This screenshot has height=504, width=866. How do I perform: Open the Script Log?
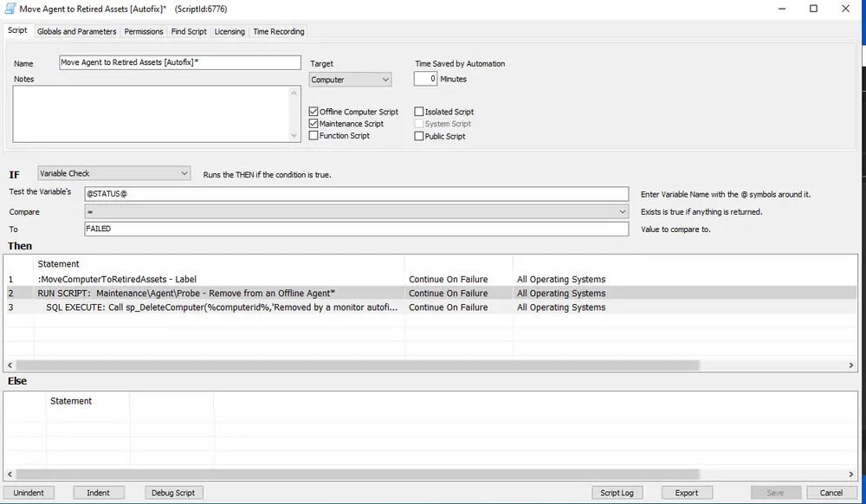tap(617, 492)
